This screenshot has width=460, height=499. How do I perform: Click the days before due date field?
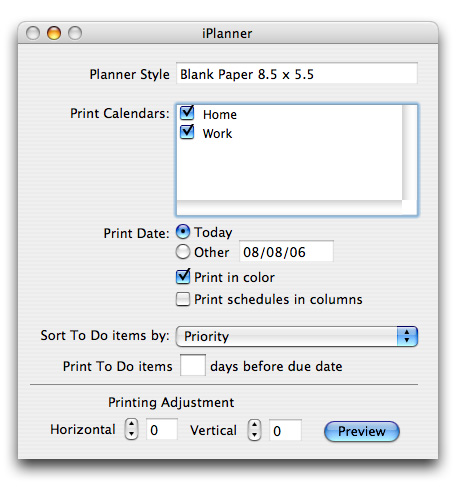(x=193, y=365)
